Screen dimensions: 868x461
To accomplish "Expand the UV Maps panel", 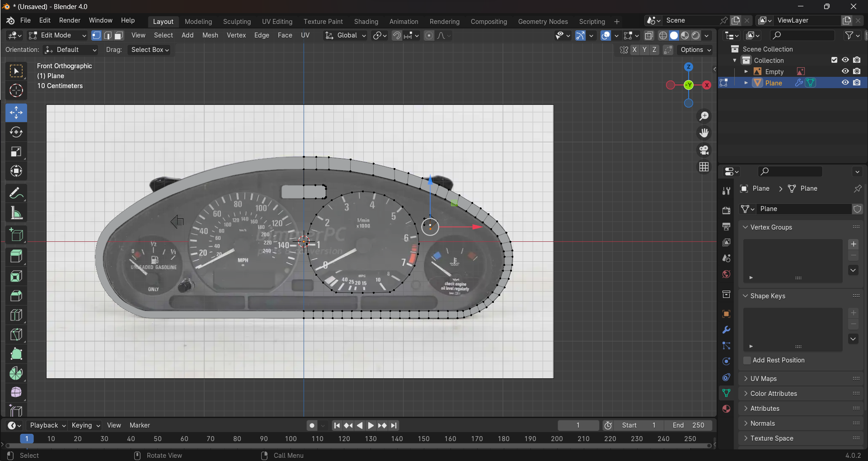I will coord(764,379).
